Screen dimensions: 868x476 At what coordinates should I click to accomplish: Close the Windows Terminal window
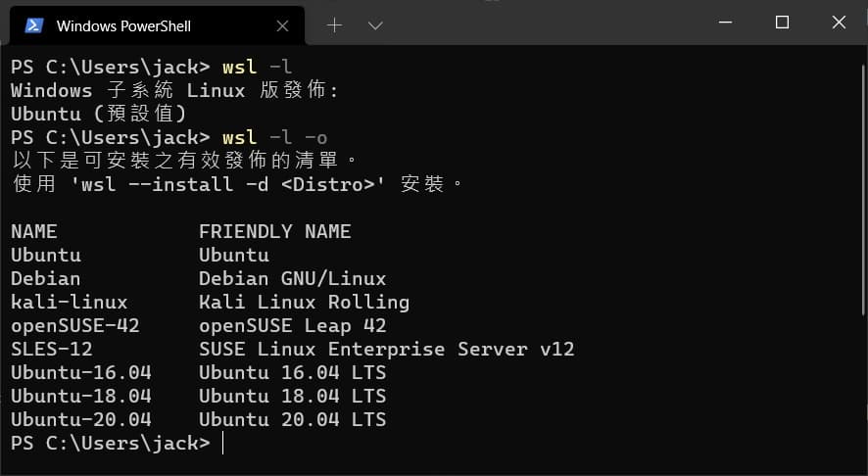click(839, 23)
